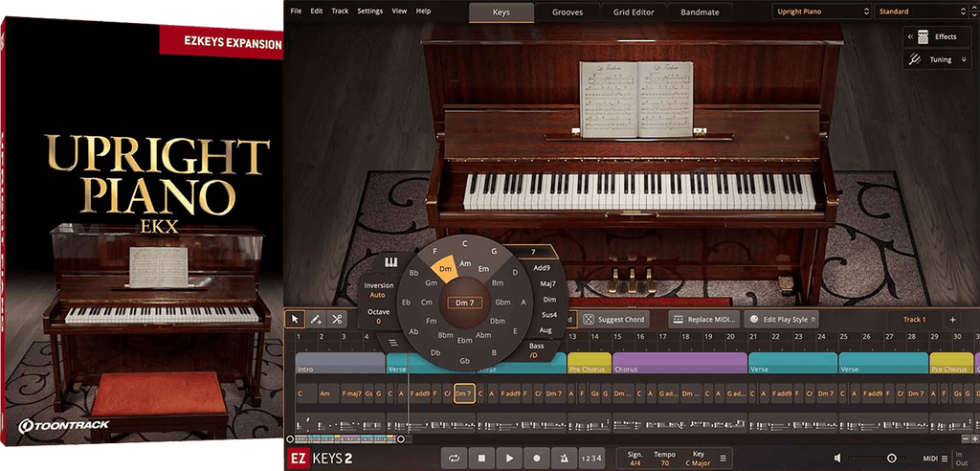Screen dimensions: 980x471
Task: Select the Intro song part block
Action: click(341, 363)
